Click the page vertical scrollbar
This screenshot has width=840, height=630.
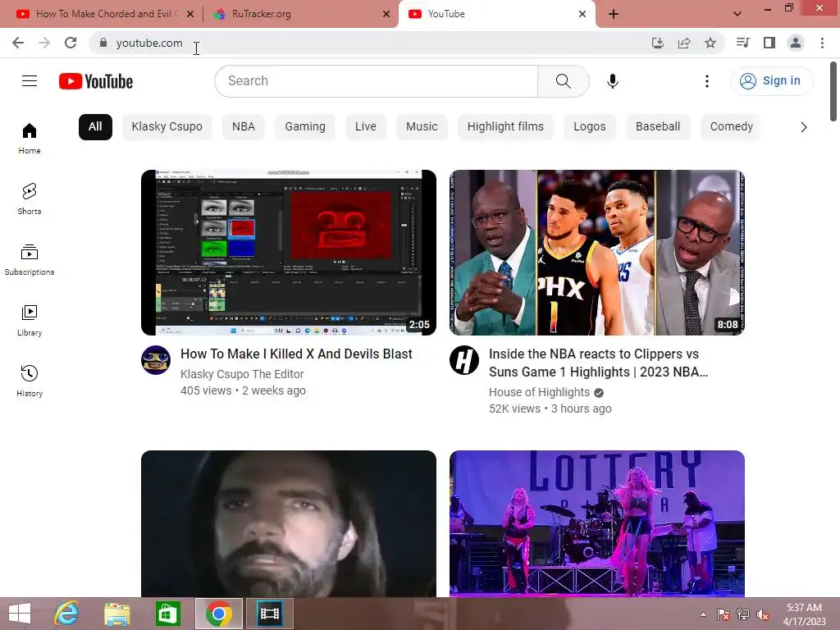pyautogui.click(x=833, y=91)
